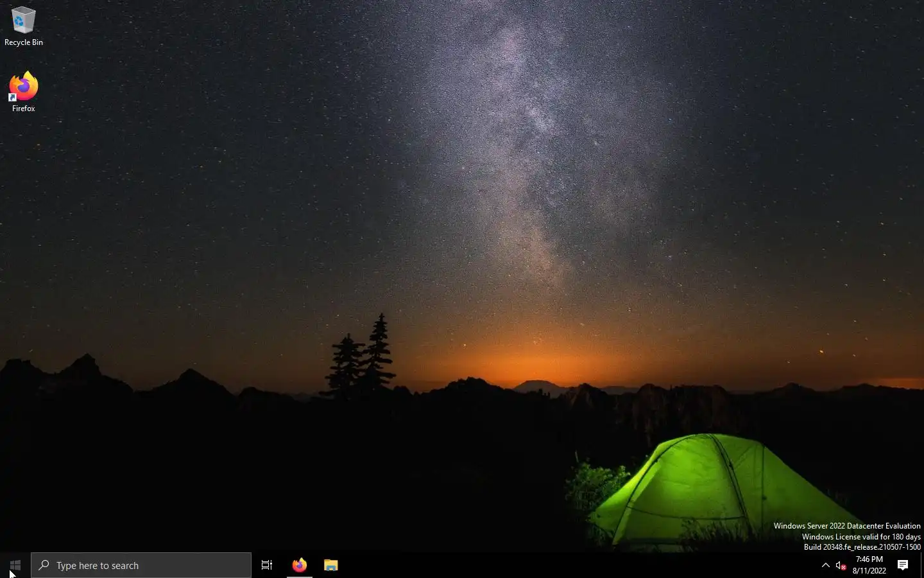924x578 pixels.
Task: Open the clock showing 7:46 PM
Action: pos(869,565)
